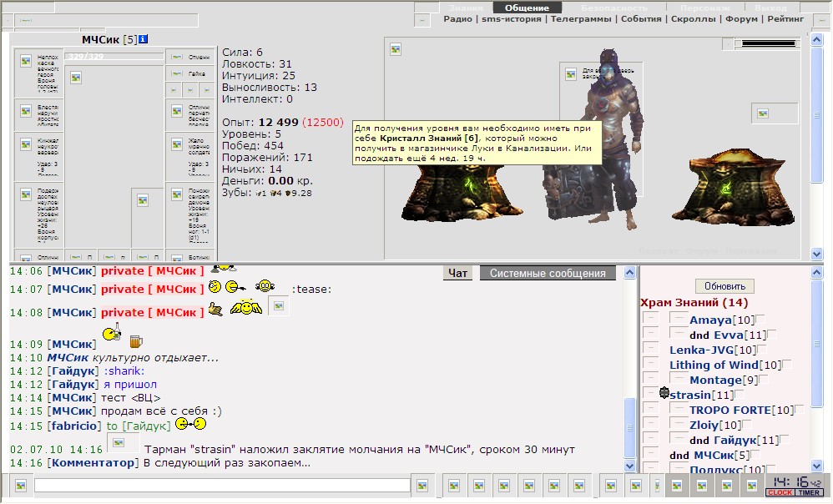833x504 pixels.
Task: Click the Кинжал dagger weapon slot icon
Action: tap(26, 144)
